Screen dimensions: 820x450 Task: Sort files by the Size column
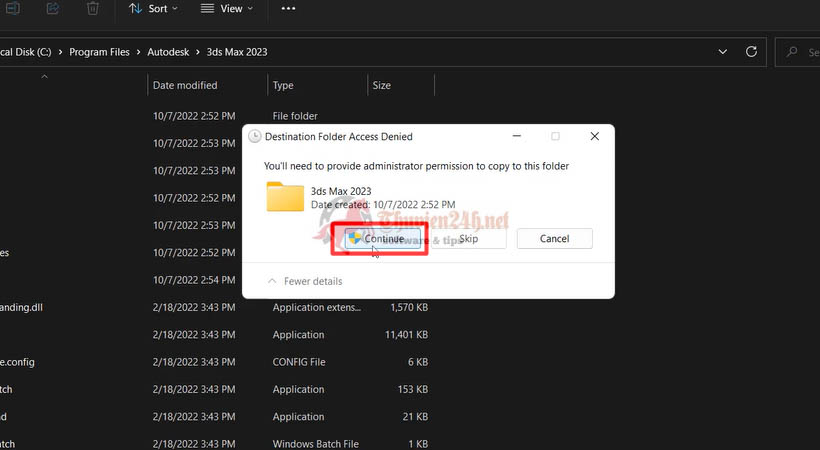[382, 86]
